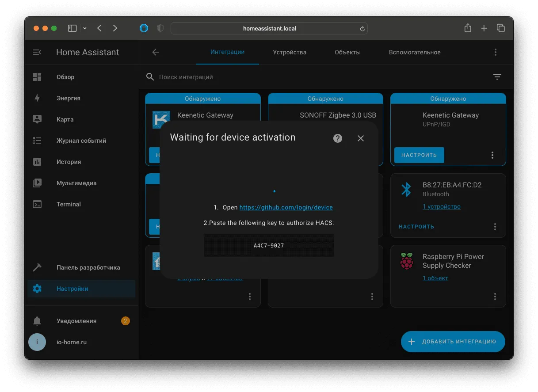
Task: Open the Мультимедиа media icon
Action: 37,183
